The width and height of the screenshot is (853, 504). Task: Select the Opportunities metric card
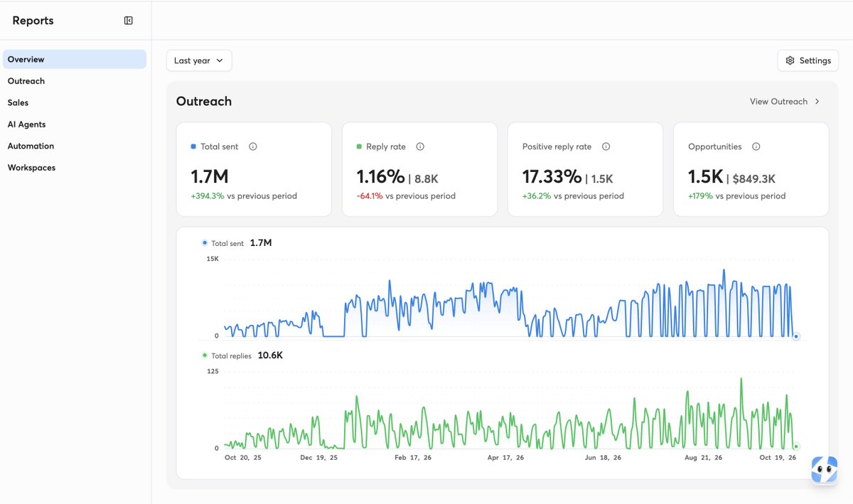[751, 169]
